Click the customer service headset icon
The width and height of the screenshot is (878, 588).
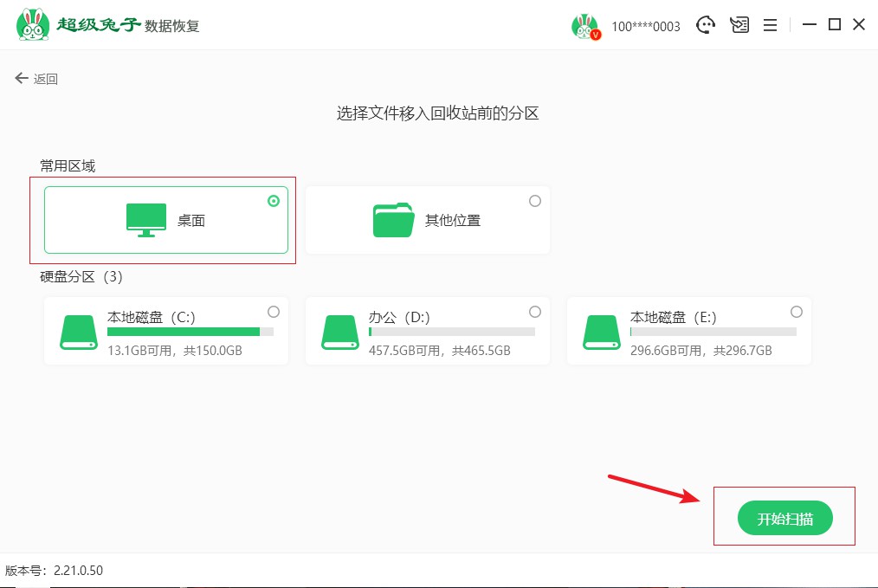pos(707,25)
